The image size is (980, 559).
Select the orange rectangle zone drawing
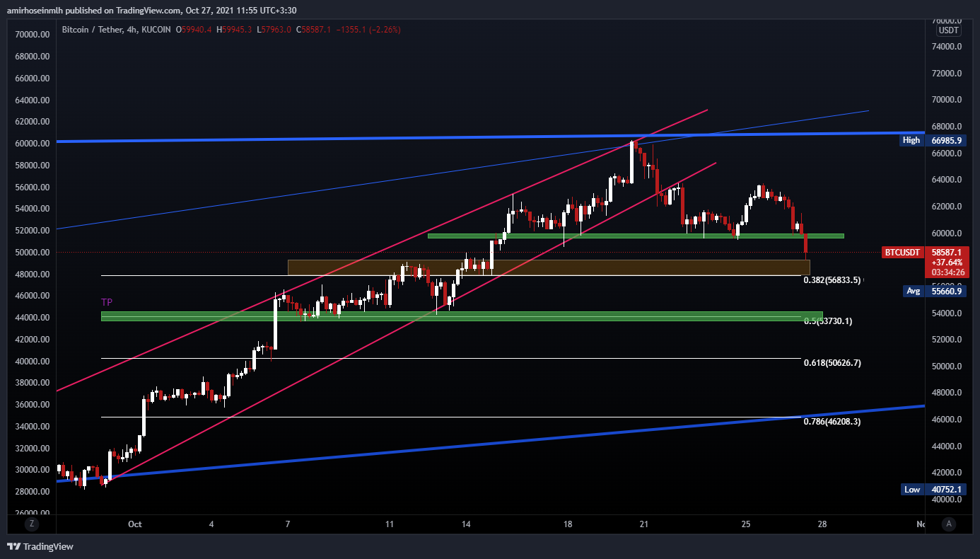point(549,267)
